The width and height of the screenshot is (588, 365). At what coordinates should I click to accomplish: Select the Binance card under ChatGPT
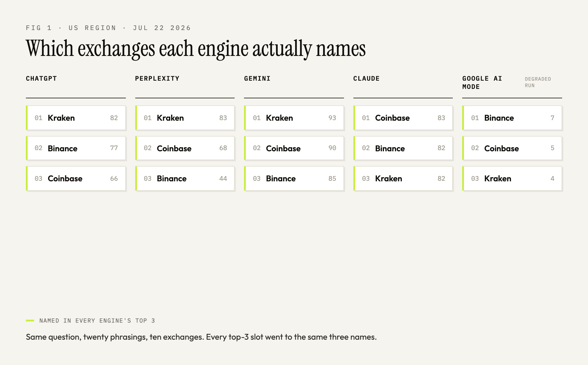click(x=76, y=148)
